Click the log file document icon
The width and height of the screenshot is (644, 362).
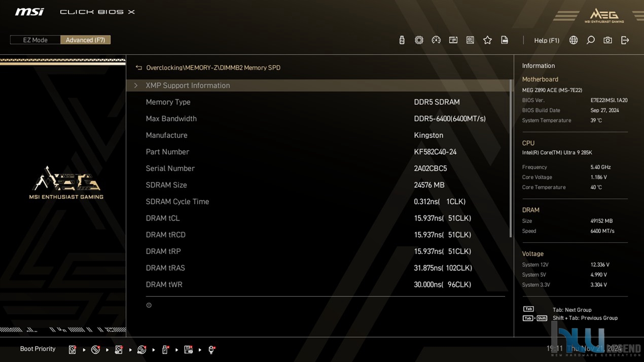pos(505,40)
